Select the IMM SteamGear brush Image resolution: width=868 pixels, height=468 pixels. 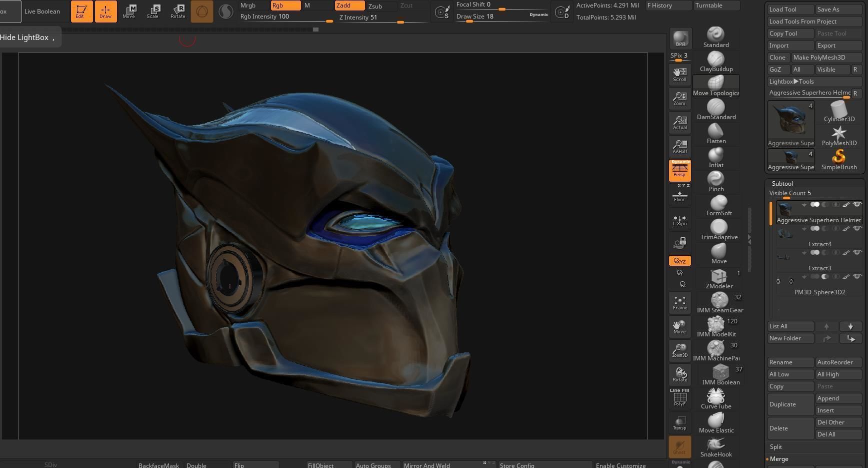[719, 303]
